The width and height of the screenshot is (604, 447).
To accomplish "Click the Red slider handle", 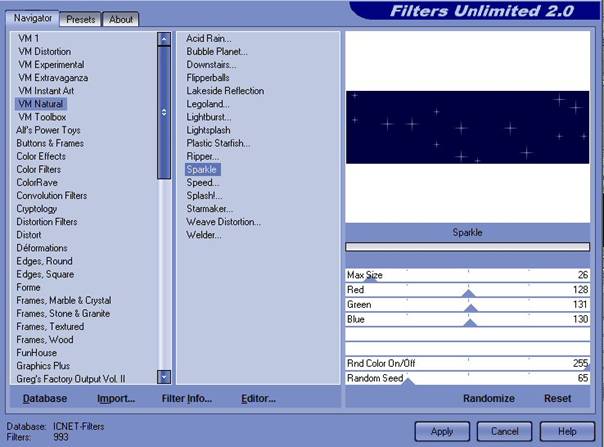I will coord(468,293).
